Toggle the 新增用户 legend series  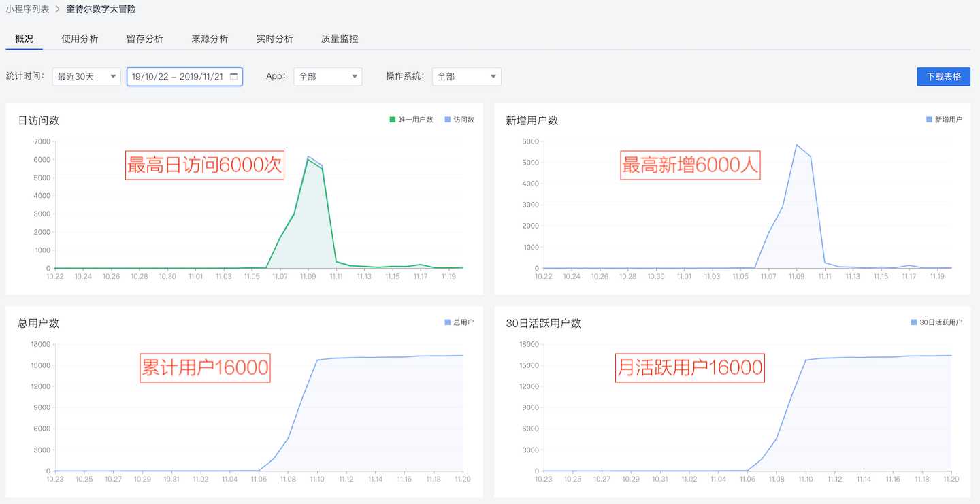945,120
